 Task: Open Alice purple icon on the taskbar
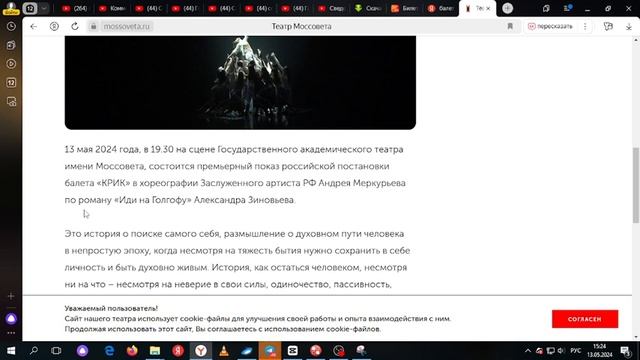82,351
